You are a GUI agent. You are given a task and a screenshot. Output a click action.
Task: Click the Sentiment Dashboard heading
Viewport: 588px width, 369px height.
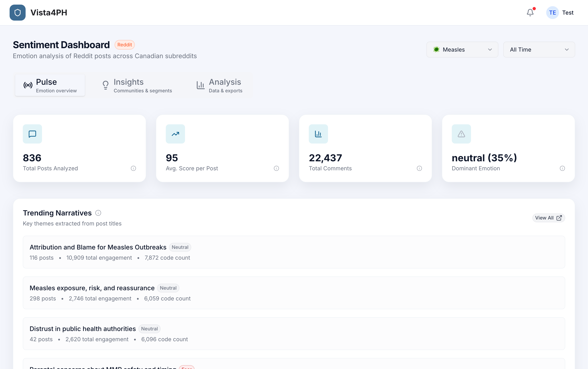click(61, 45)
